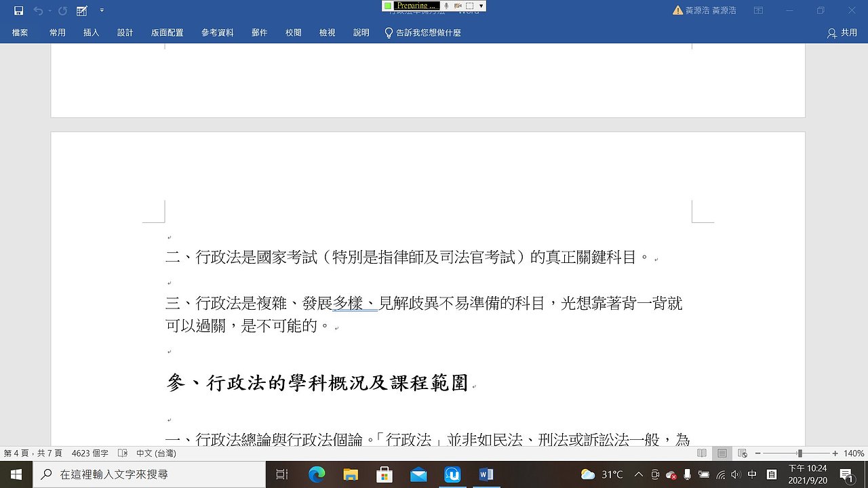Screen dimensions: 868x488
Task: Click the 4623 個字 word count
Action: tap(90, 453)
